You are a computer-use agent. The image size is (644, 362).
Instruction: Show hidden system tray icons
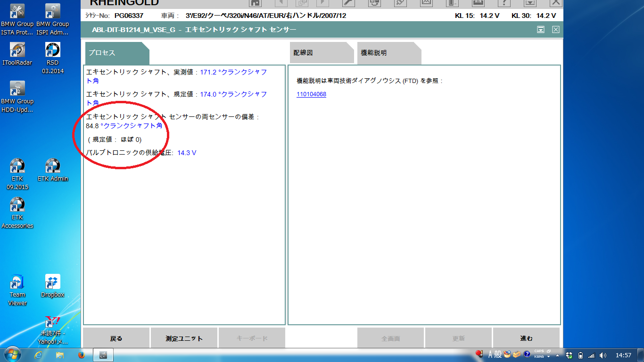tap(558, 355)
